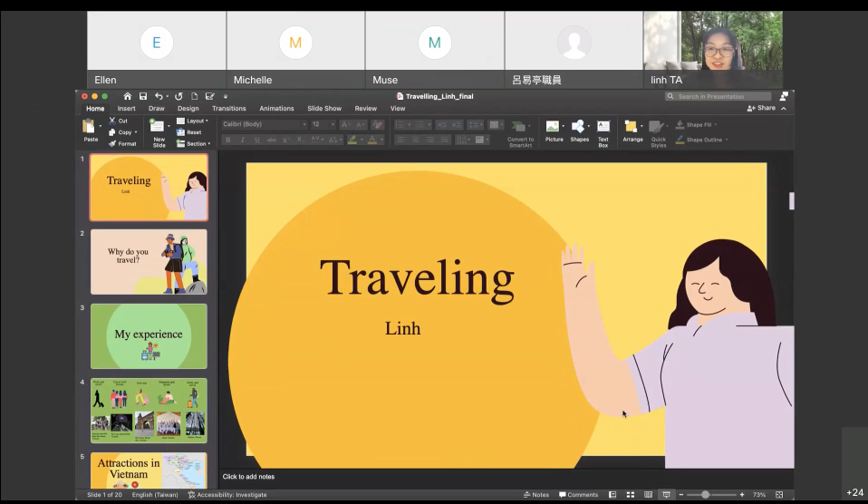
Task: Click the Reset slide button
Action: 188,132
